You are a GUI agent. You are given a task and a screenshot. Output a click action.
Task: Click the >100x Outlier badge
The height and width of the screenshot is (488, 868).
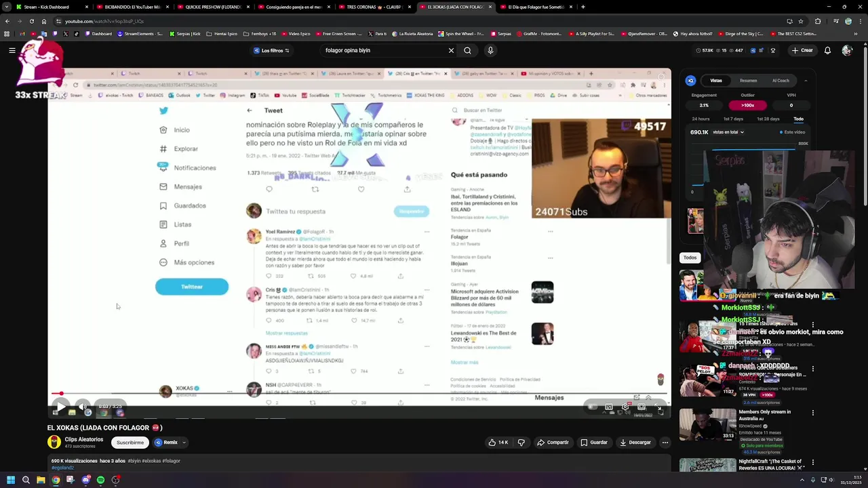[747, 105]
